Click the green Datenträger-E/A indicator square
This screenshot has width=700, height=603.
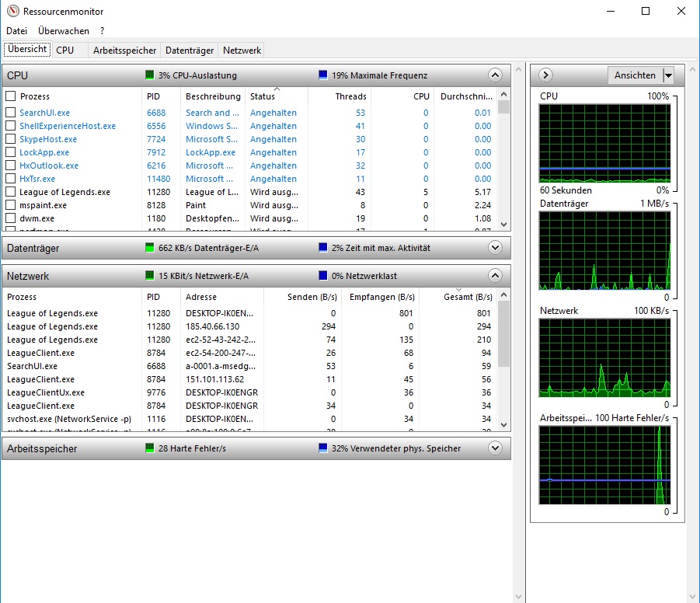150,248
